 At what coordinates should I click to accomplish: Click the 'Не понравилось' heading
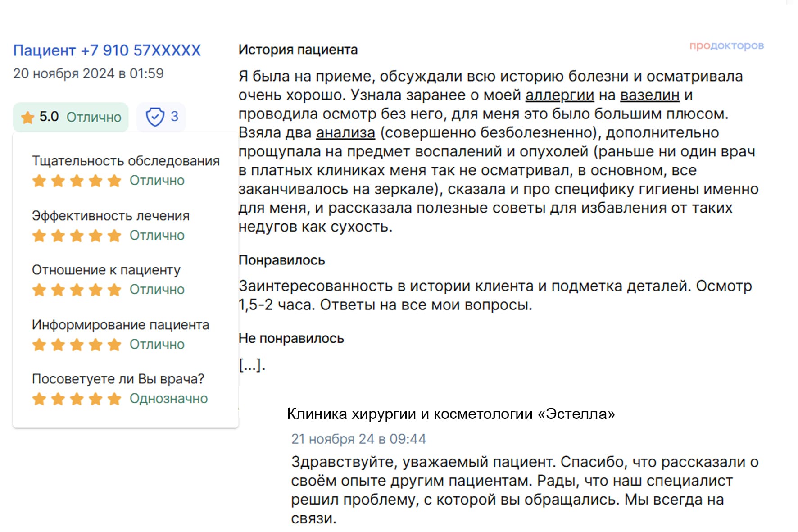[291, 338]
